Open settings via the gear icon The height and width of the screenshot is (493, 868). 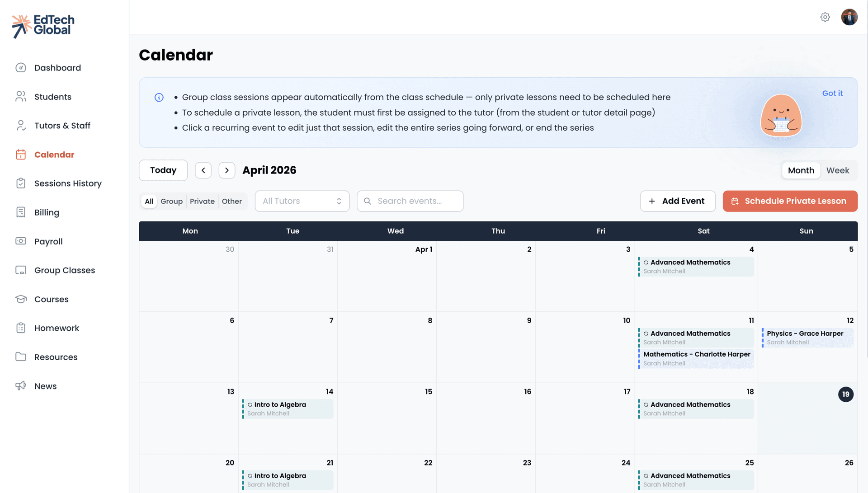coord(825,17)
